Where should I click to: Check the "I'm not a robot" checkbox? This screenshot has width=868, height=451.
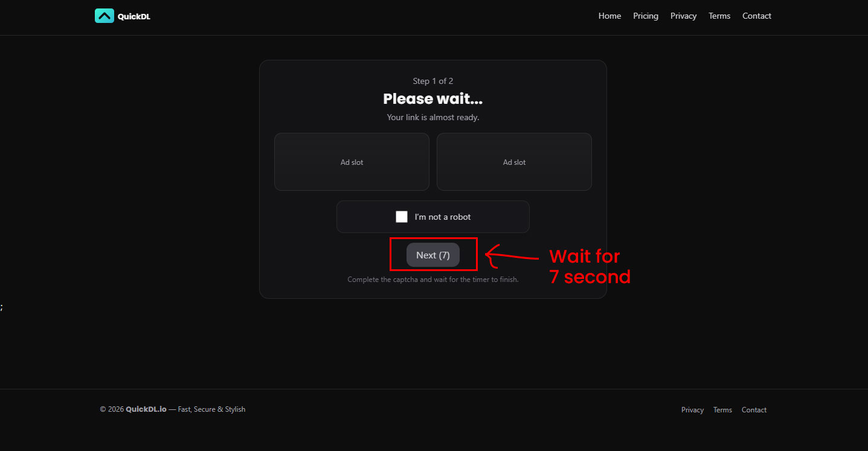pyautogui.click(x=402, y=217)
